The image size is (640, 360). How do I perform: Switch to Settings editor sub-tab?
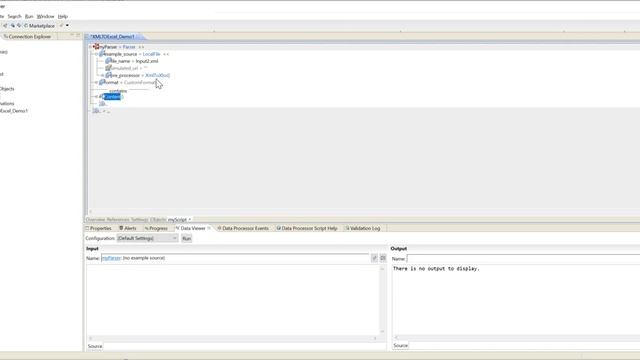tap(139, 220)
